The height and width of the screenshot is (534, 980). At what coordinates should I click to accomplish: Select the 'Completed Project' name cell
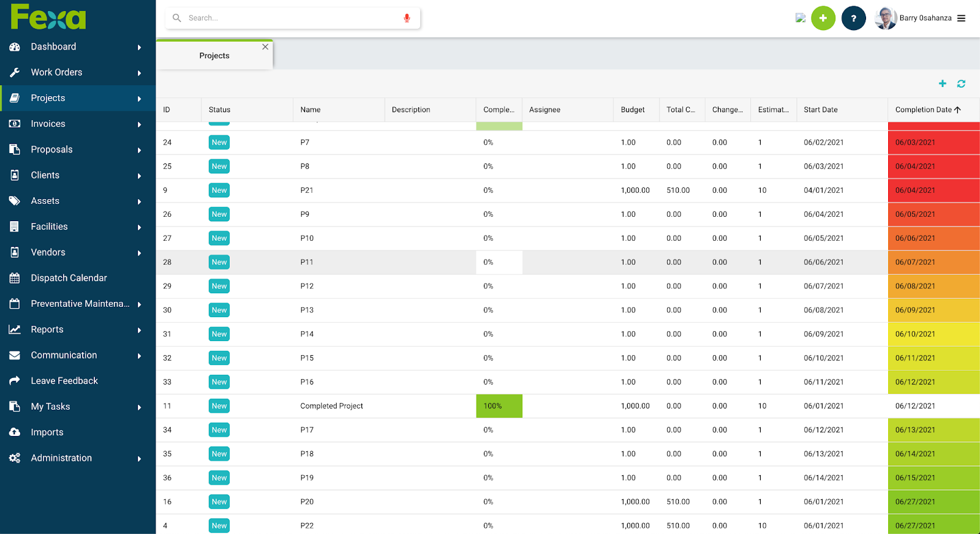pos(339,406)
